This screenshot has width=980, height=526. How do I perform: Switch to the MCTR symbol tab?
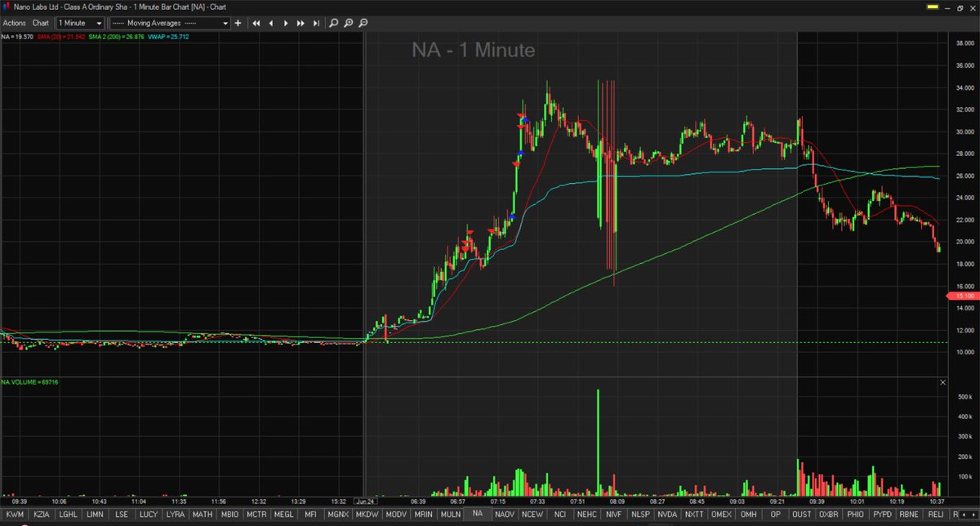pos(256,515)
